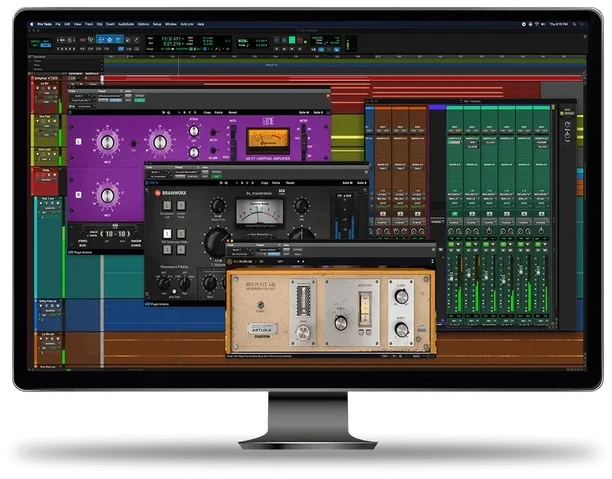
Task: Open the Rev PLATE-140 three-dot menu
Action: 432,261
